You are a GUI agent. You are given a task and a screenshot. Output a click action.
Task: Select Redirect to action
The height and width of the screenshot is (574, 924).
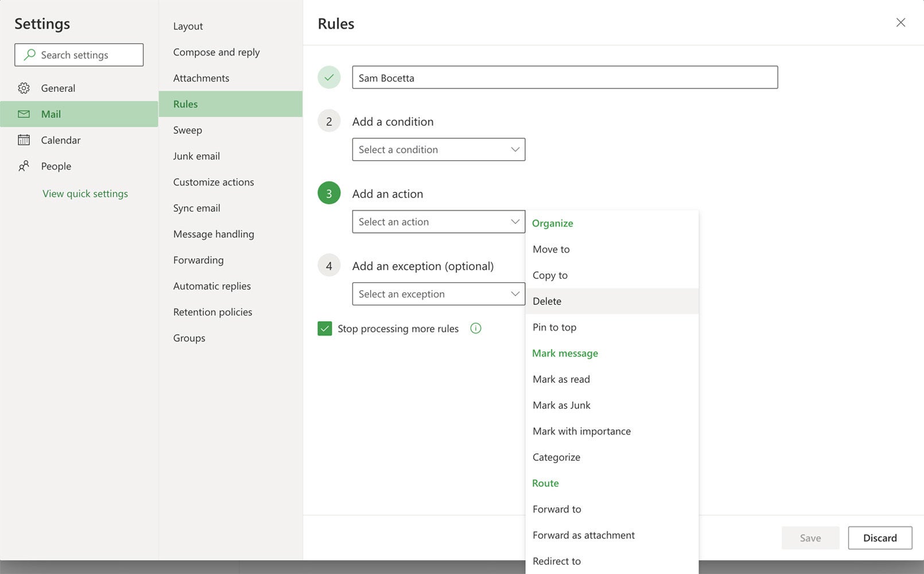pyautogui.click(x=612, y=561)
